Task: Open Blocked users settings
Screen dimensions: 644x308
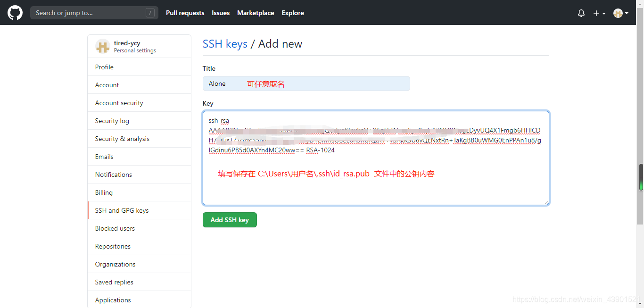Action: coord(140,228)
